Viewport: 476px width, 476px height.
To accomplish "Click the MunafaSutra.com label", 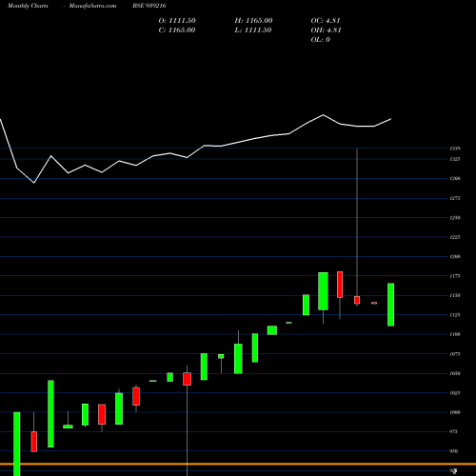I will click(x=92, y=6).
